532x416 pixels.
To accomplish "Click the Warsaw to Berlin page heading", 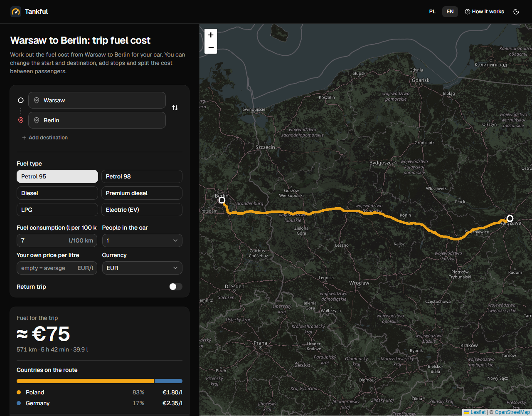I will click(x=80, y=40).
